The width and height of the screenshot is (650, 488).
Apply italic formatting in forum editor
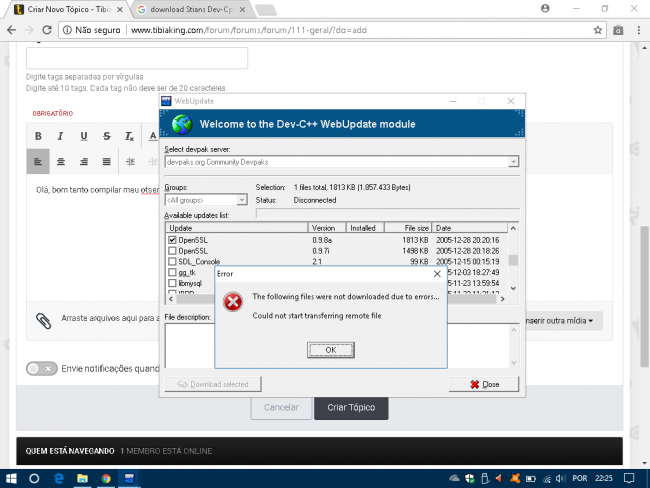(x=61, y=136)
